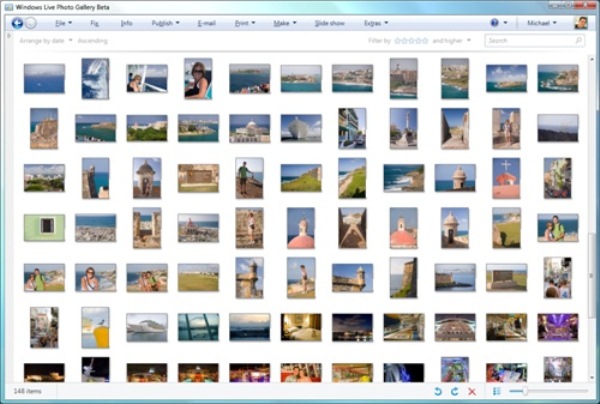Click the Info menu item
The height and width of the screenshot is (404, 600).
pyautogui.click(x=126, y=22)
